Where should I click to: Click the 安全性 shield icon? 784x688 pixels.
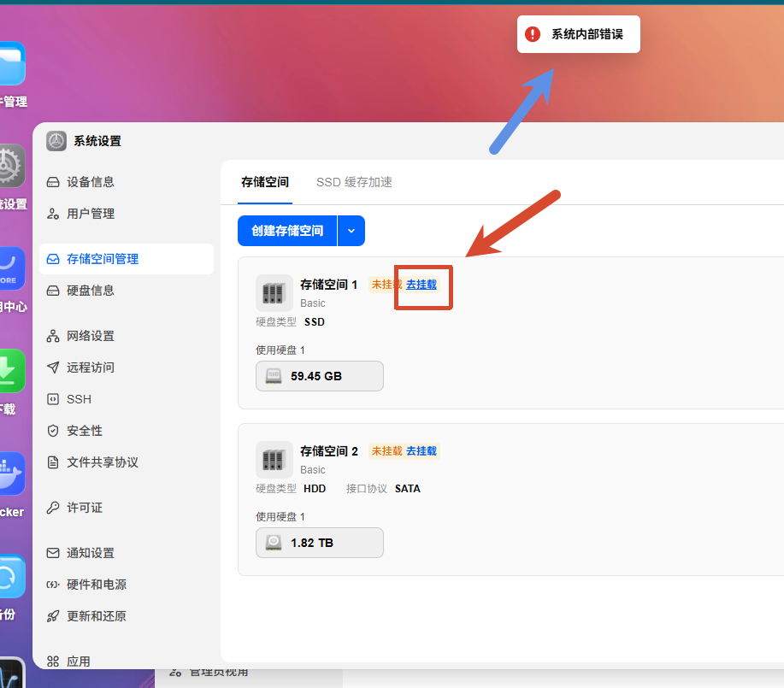coord(53,431)
